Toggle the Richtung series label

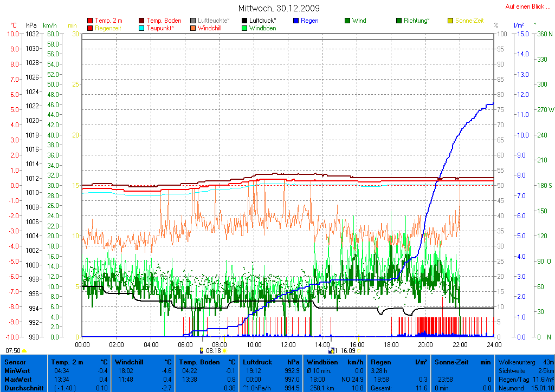point(416,21)
